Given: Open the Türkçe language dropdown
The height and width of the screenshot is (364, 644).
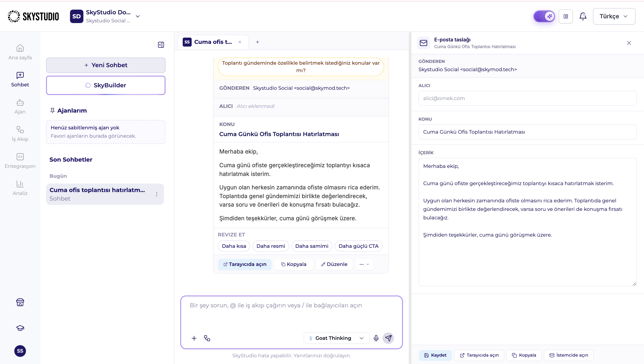Looking at the screenshot, I should coord(614,16).
